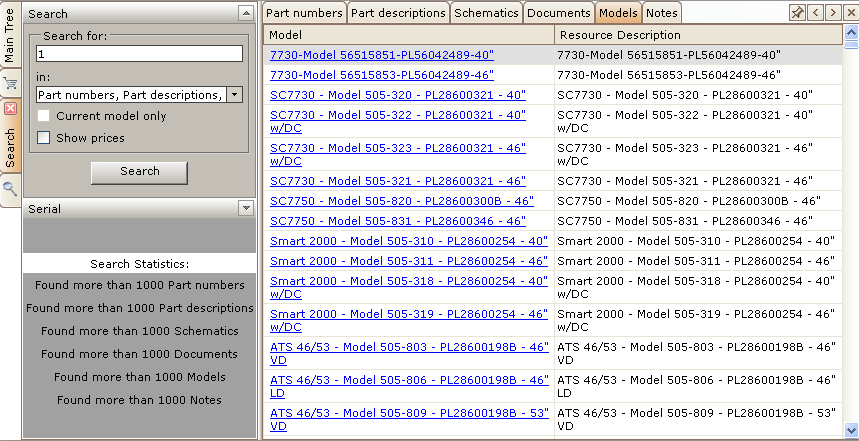859x441 pixels.
Task: Open SC7730 Model 505-320 40" link
Action: tap(398, 95)
